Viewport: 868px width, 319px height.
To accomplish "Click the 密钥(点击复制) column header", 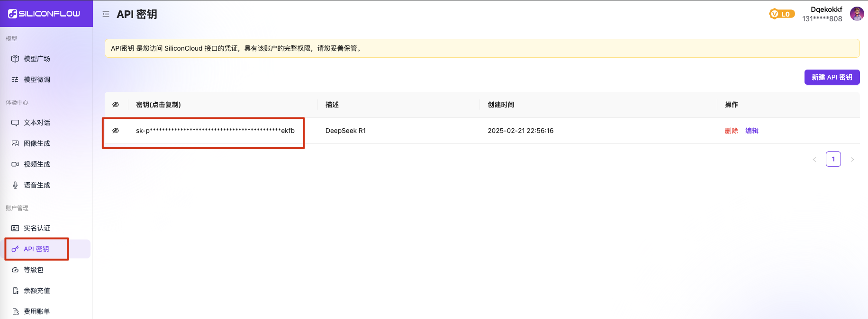I will pyautogui.click(x=158, y=105).
